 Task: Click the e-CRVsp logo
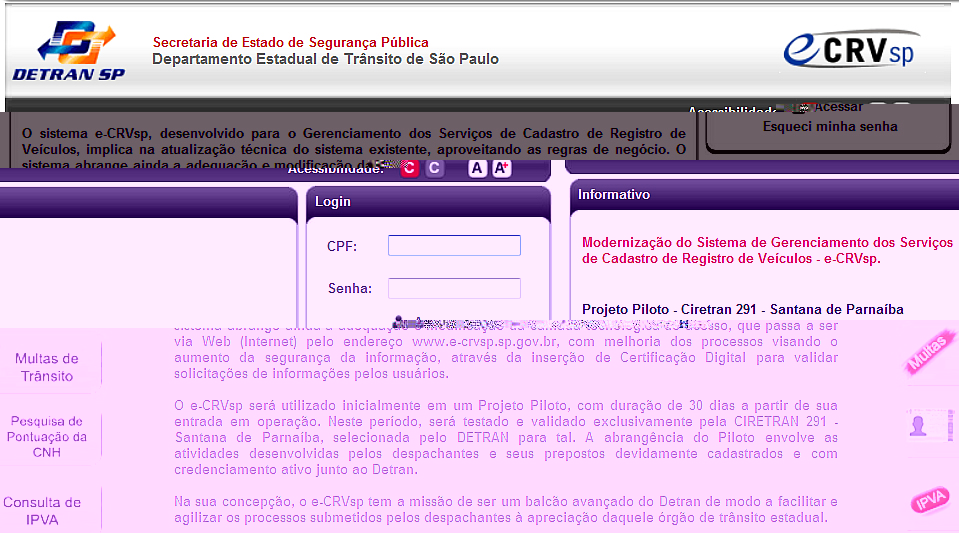pos(851,49)
